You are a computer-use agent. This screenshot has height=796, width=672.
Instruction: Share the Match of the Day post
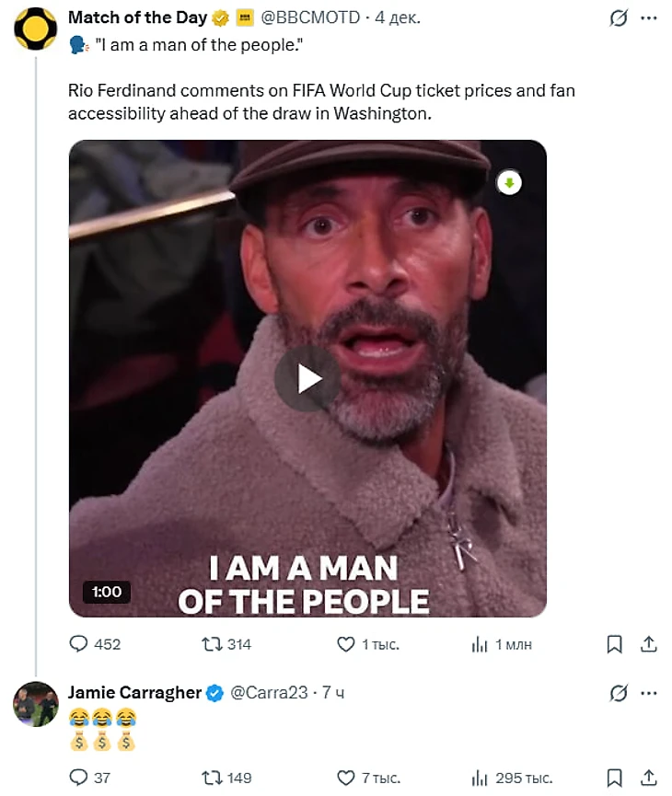[x=647, y=644]
